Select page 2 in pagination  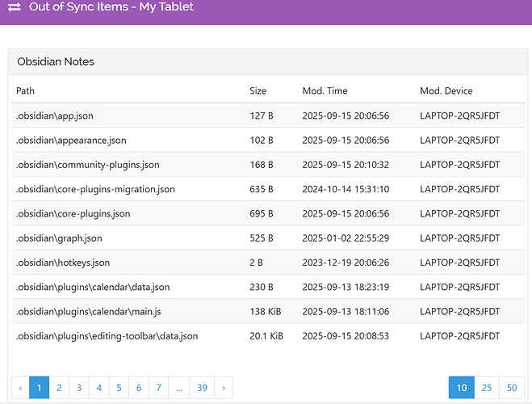59,388
